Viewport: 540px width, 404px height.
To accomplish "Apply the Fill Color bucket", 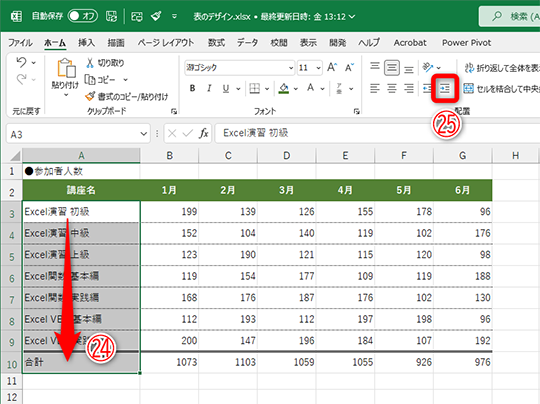I will (284, 89).
